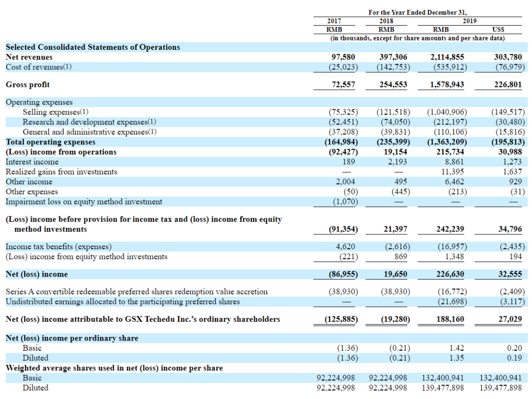This screenshot has height=399, width=532.
Task: Click the Interest income row label
Action: [32, 162]
